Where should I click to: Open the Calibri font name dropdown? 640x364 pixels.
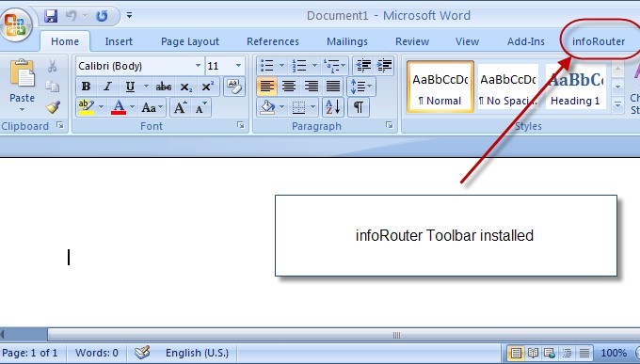coord(198,66)
